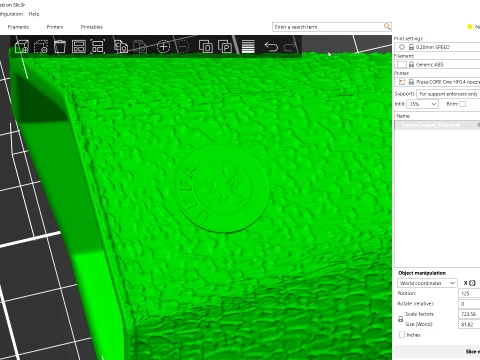Click the Undo arrow icon
Image resolution: width=480 pixels, height=360 pixels.
271,46
